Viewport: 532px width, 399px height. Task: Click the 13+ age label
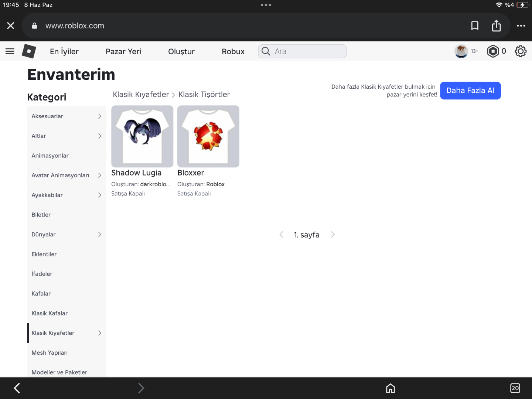pos(474,51)
